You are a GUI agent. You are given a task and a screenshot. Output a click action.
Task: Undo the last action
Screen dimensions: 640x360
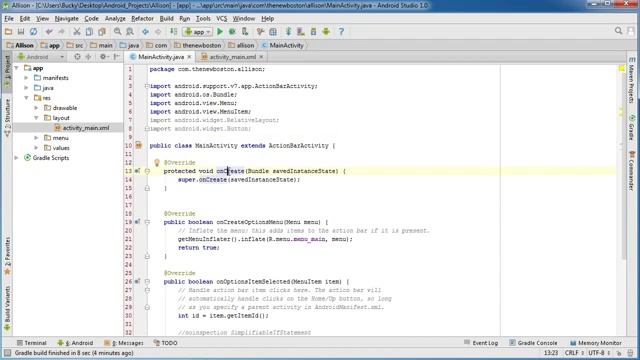49,31
